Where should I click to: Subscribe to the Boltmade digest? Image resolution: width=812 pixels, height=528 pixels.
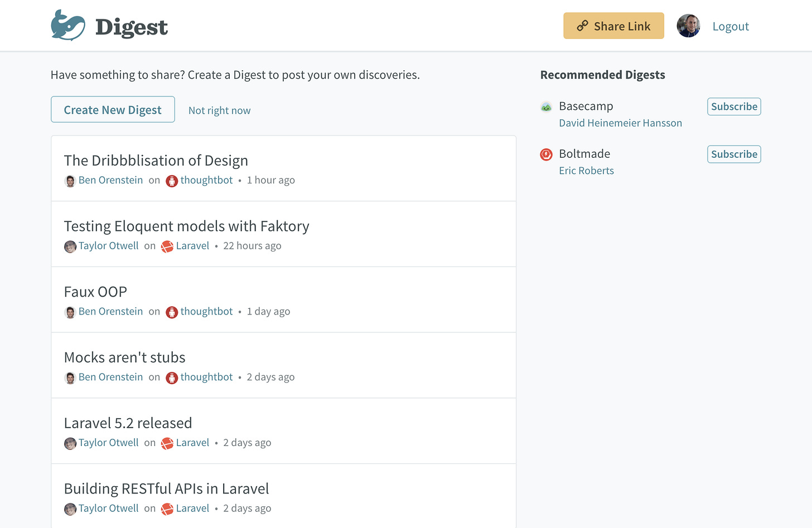pyautogui.click(x=734, y=154)
